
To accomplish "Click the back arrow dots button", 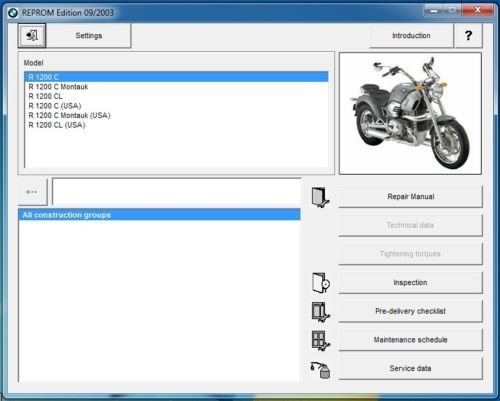I will coord(32,192).
